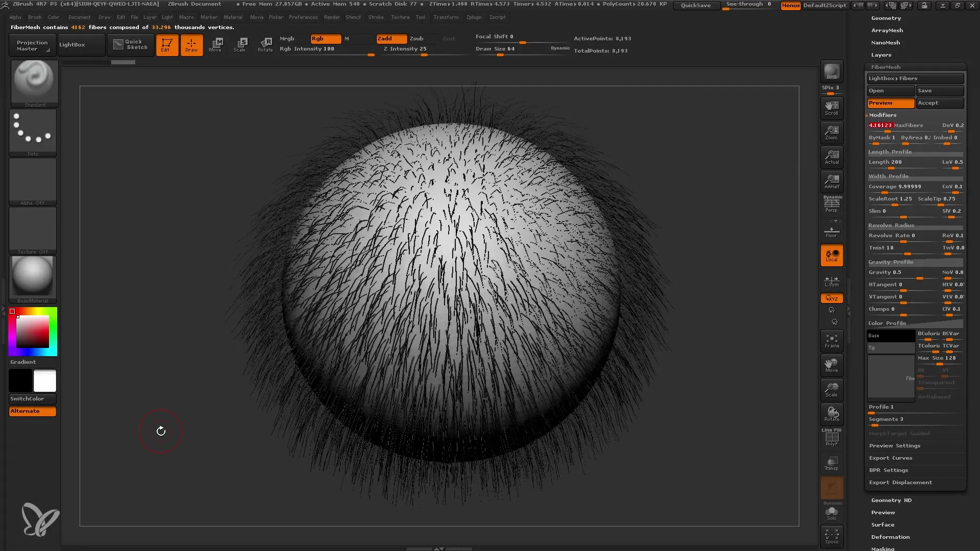Toggle the Zadd brush mode
Image resolution: width=980 pixels, height=551 pixels.
click(391, 38)
